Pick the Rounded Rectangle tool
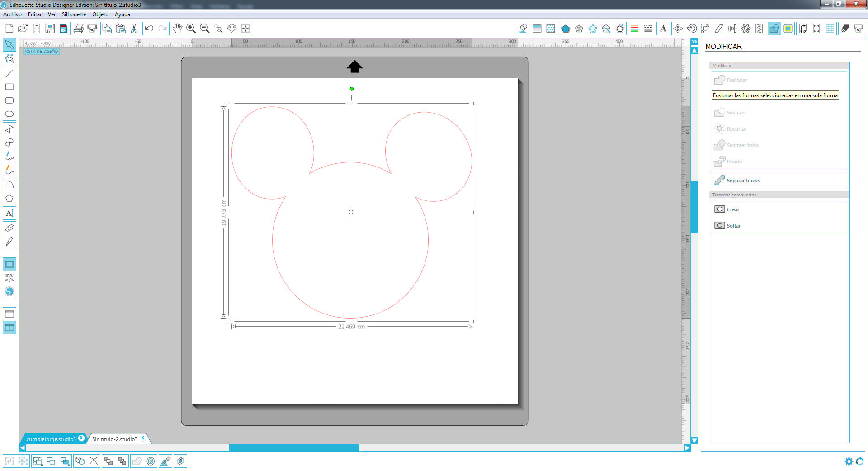Viewport: 868px width, 471px height. point(9,100)
